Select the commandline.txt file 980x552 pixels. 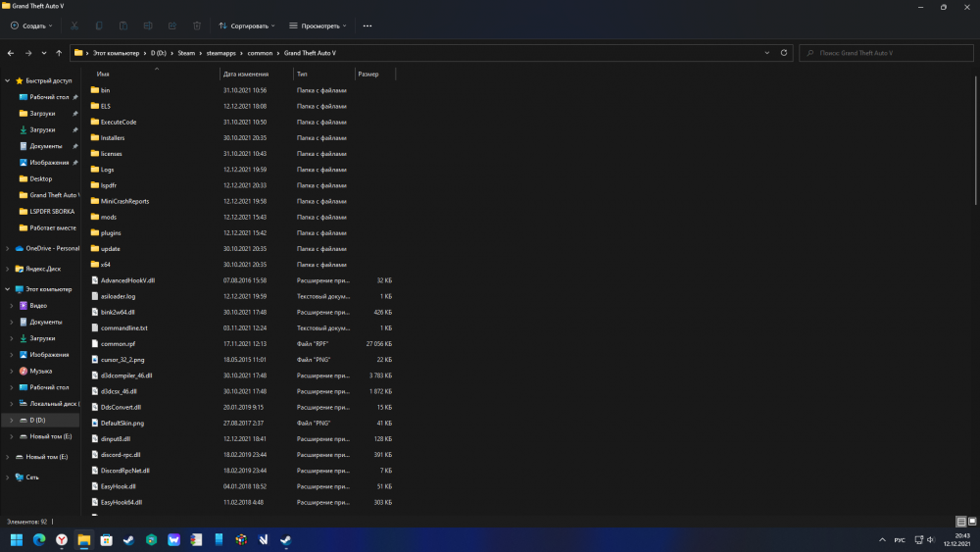click(x=119, y=328)
